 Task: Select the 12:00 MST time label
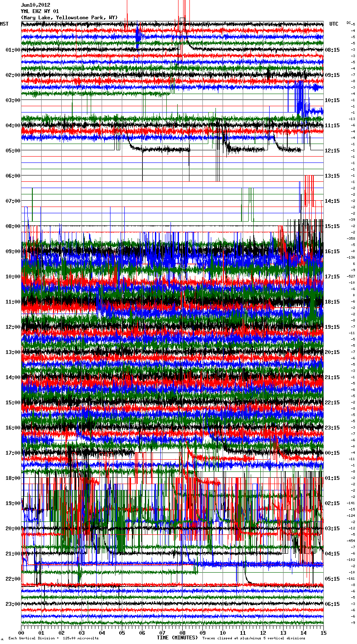(13, 327)
